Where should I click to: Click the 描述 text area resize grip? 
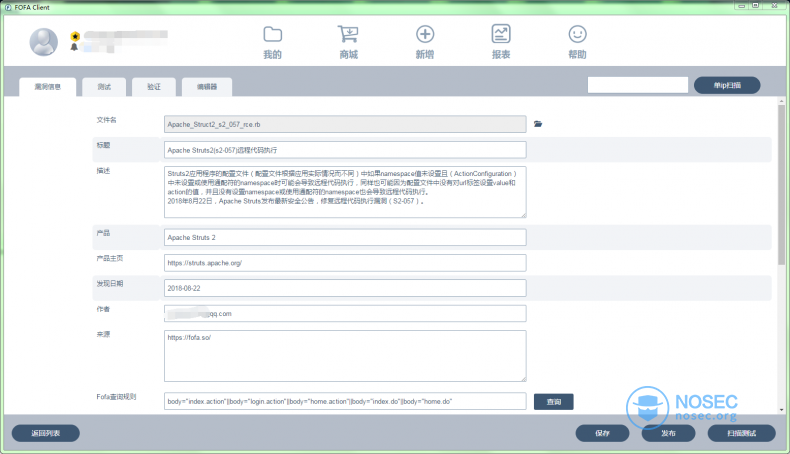523,215
